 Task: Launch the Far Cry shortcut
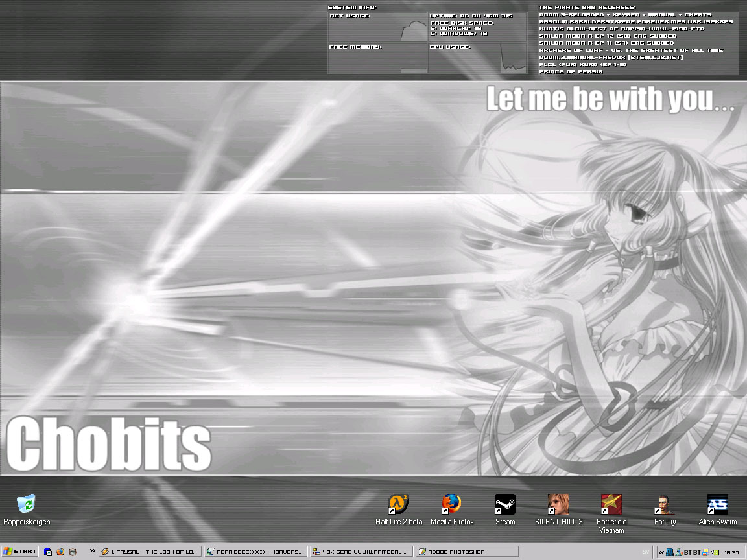click(665, 509)
